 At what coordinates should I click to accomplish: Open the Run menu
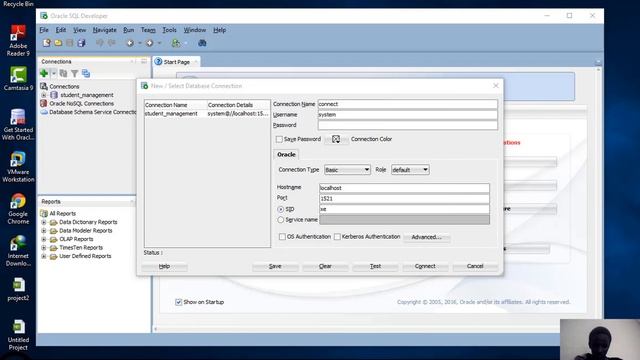[x=129, y=30]
